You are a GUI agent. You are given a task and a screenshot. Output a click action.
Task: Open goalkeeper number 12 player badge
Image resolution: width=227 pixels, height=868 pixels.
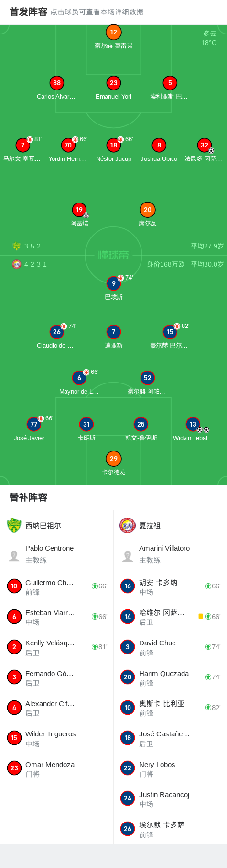pos(113,32)
